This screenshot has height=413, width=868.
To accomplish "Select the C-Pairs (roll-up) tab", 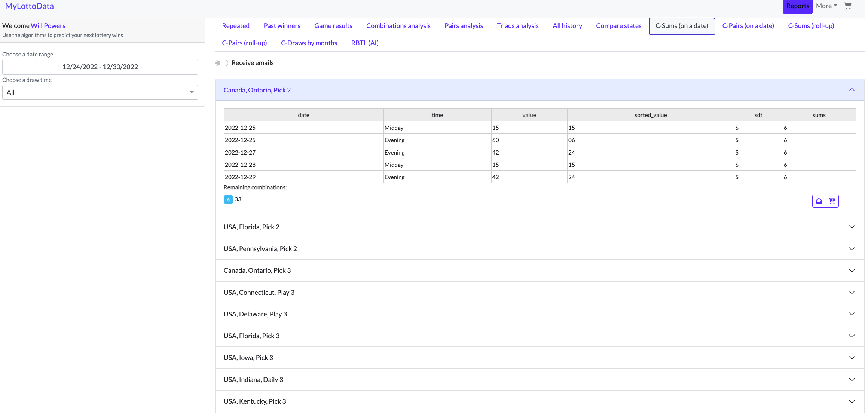I will coord(245,43).
